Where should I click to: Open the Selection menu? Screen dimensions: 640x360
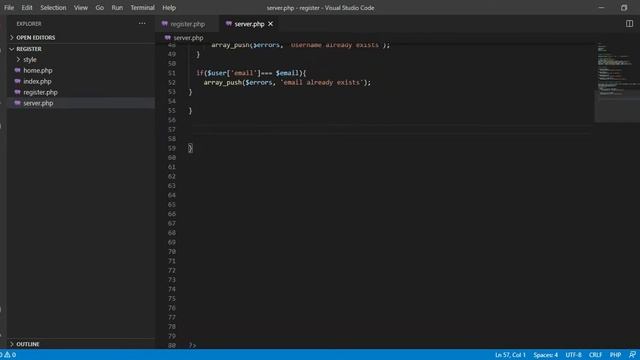coord(53,8)
